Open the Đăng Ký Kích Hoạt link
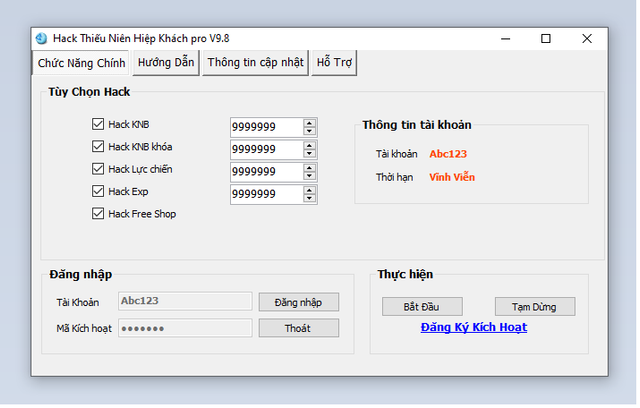The width and height of the screenshot is (640, 408). tap(474, 327)
